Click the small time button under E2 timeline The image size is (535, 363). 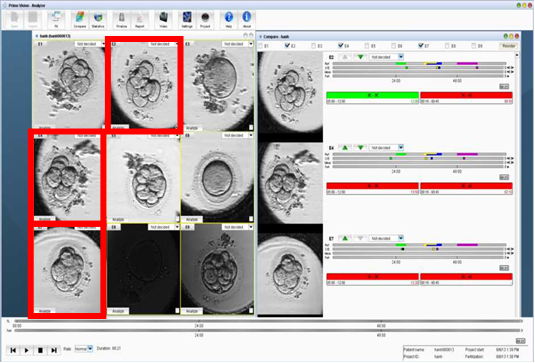(504, 87)
